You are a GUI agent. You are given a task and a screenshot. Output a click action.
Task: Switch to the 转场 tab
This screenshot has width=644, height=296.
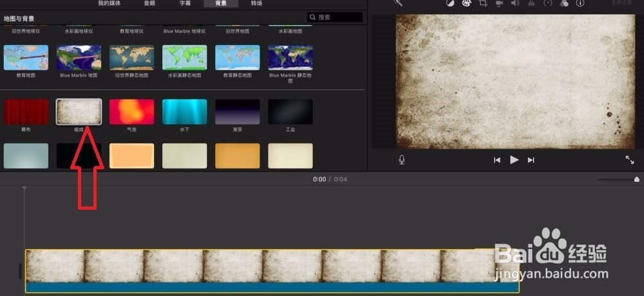257,3
